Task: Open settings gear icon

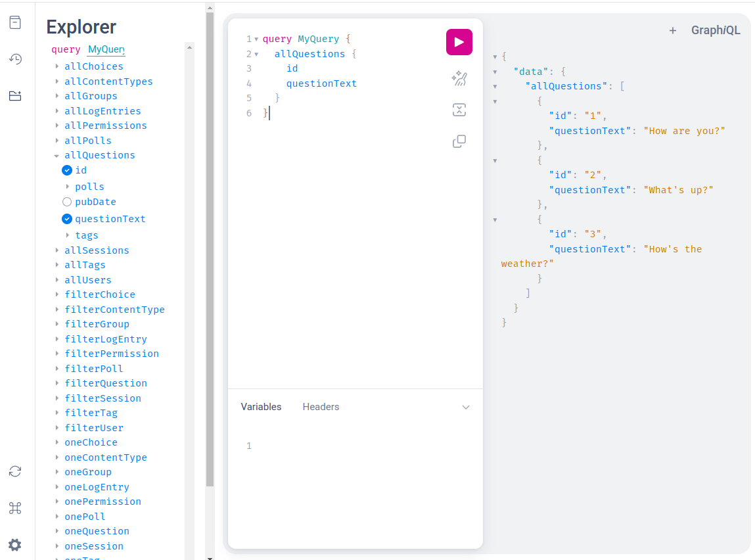Action: pos(15,545)
